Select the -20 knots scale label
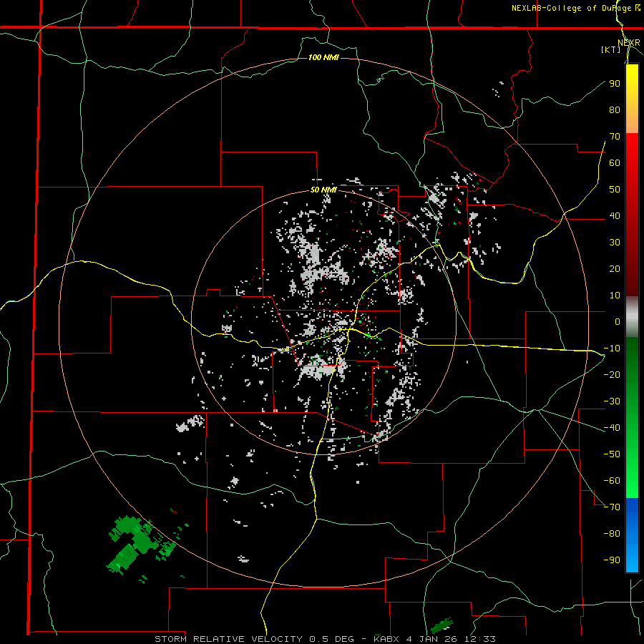 (612, 374)
